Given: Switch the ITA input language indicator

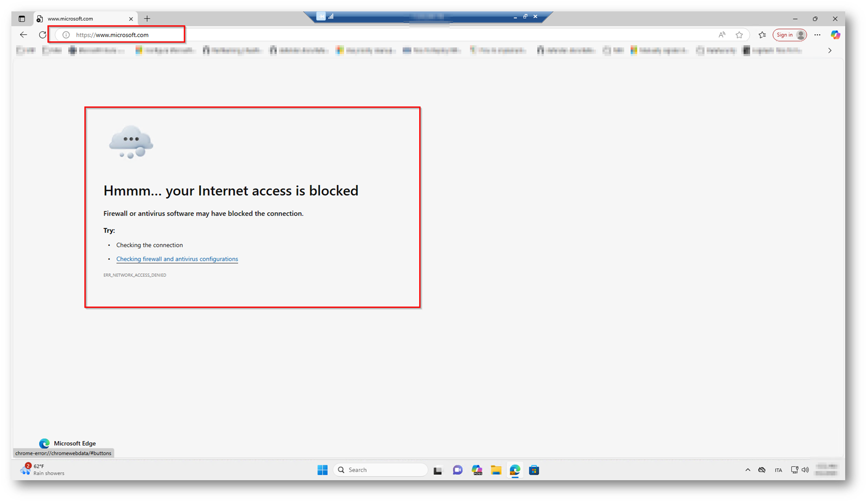Looking at the screenshot, I should point(778,470).
